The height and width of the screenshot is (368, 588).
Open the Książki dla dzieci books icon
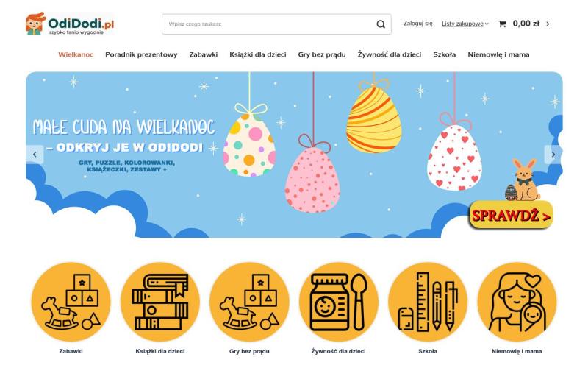[x=160, y=302]
